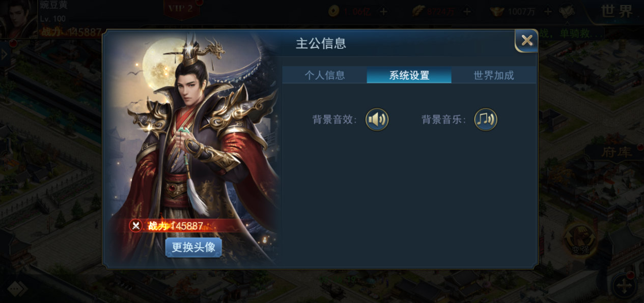Image resolution: width=644 pixels, height=303 pixels.
Task: Switch to the 个人信息 tab
Action: 325,75
